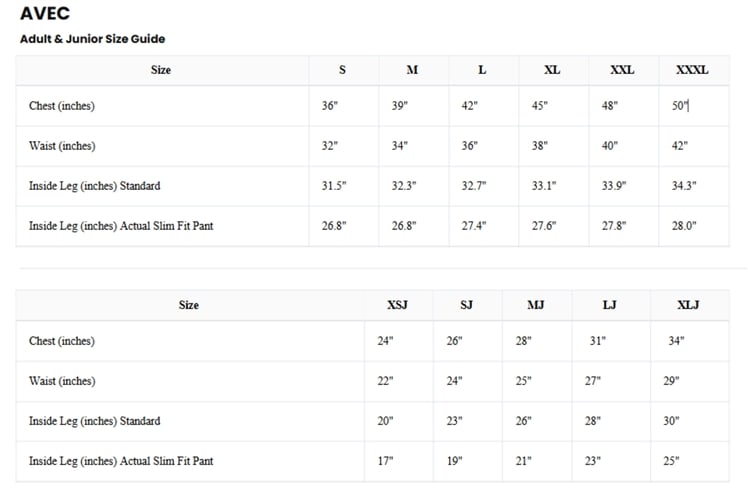This screenshot has width=748, height=492.
Task: Click the SJ standard inside leg 23"
Action: (454, 421)
